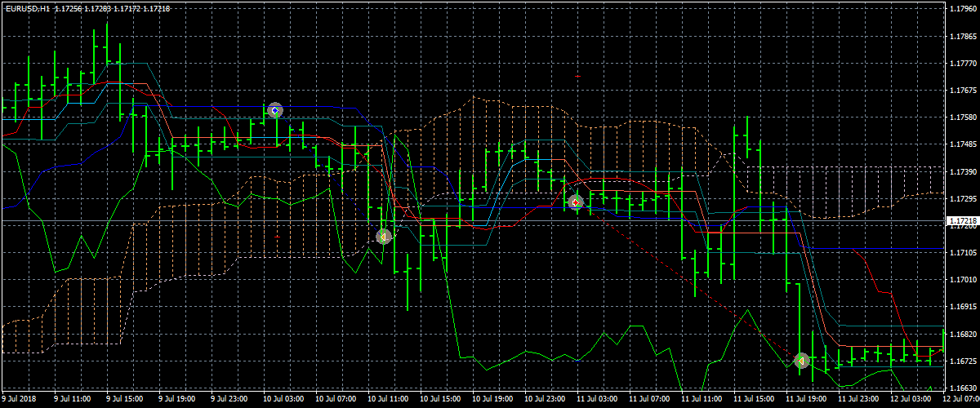Click the 1.17105 price scale value
The height and width of the screenshot is (408, 980).
(964, 253)
